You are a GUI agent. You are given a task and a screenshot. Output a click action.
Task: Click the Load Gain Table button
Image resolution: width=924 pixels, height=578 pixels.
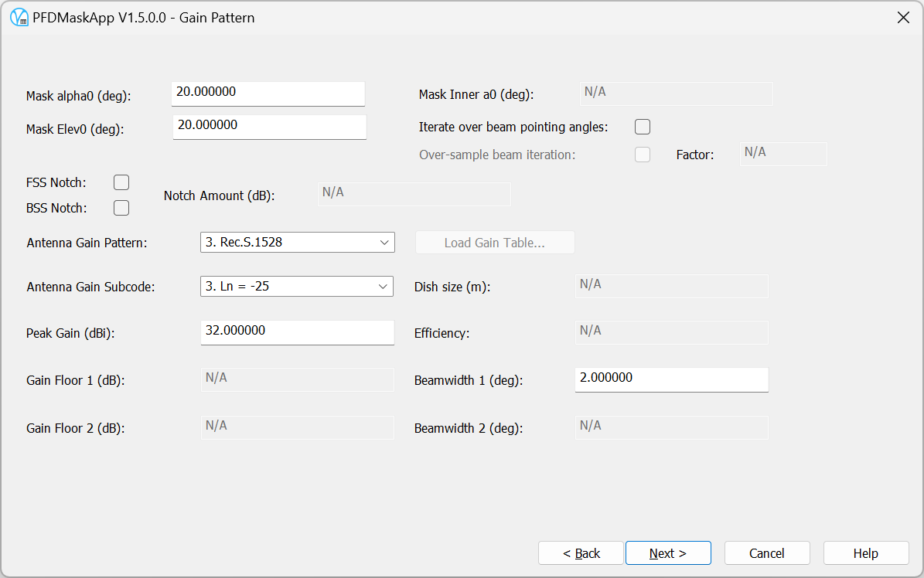[495, 242]
